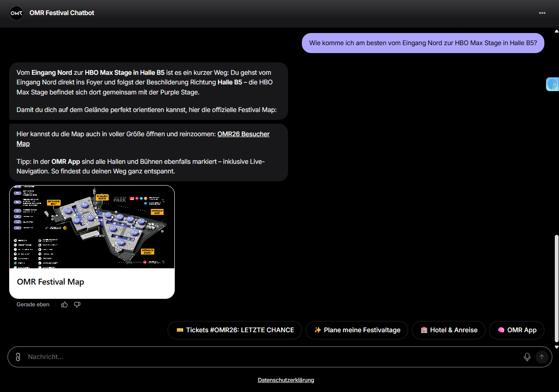Click the 'Damit du dich auf dem Gelände' sentence
The image size is (559, 392).
tap(147, 110)
